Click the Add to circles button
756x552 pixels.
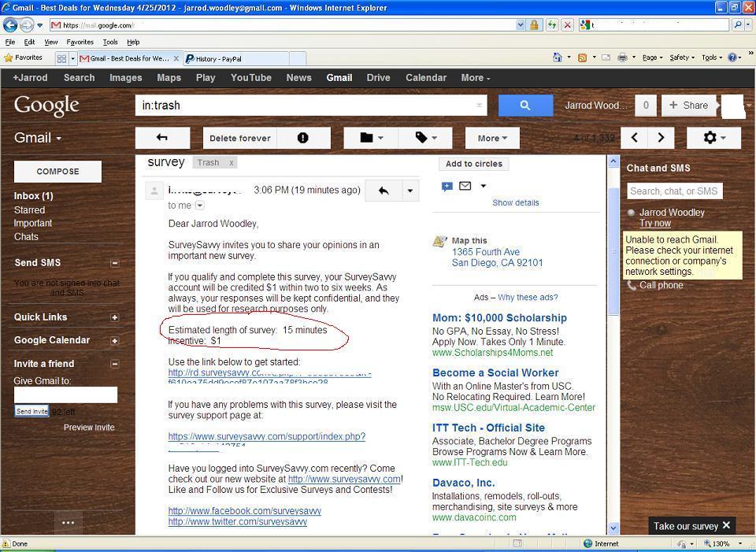[x=474, y=164]
